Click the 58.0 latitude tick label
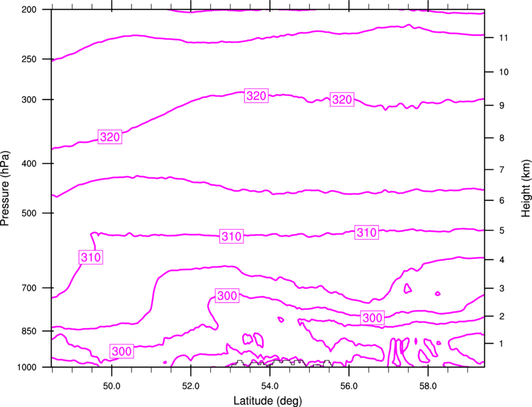 [x=428, y=386]
